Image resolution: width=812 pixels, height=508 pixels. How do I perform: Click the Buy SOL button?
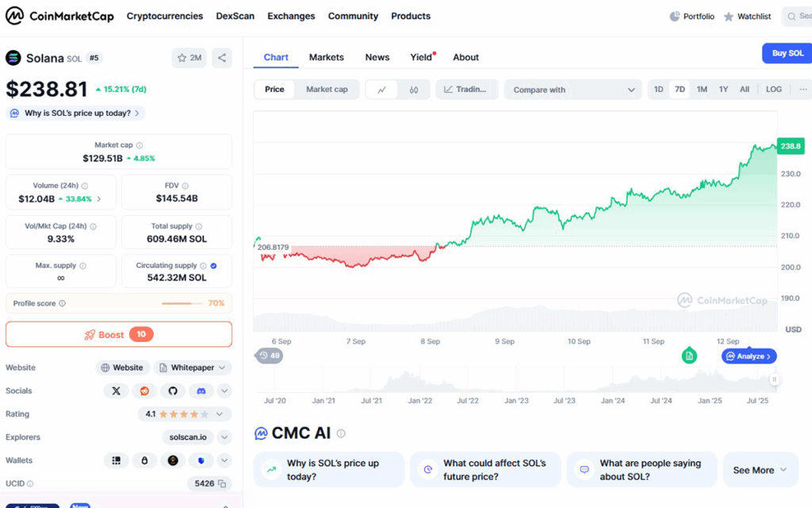point(787,53)
